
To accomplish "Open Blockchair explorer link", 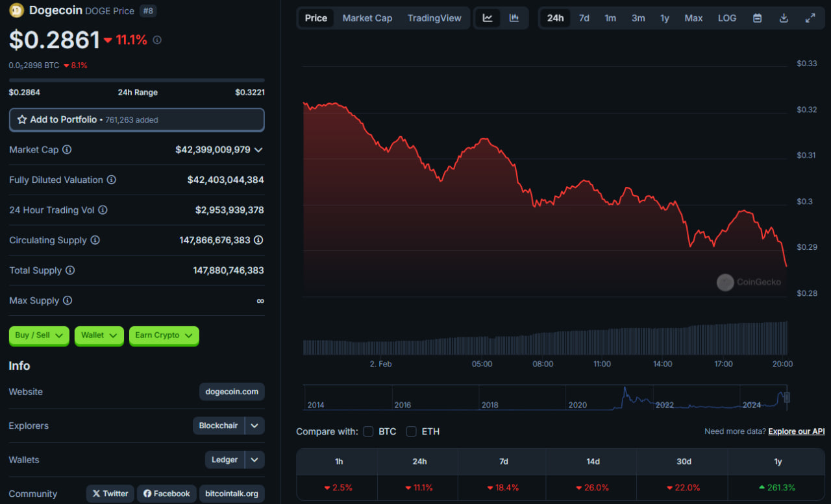I will [x=218, y=426].
